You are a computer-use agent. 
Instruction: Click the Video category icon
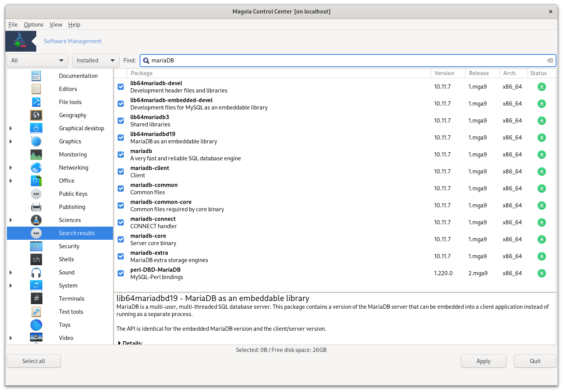point(36,338)
